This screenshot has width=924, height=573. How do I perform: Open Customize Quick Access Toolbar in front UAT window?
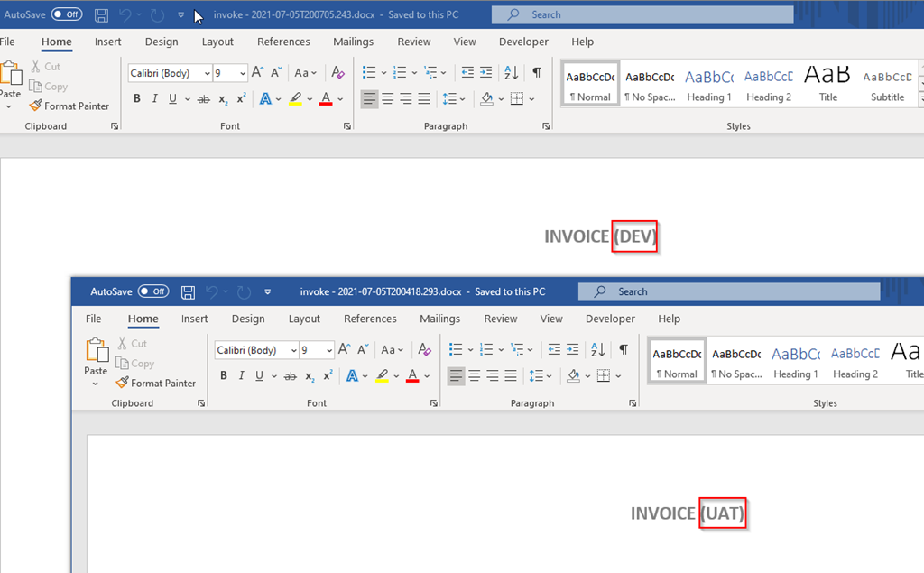(267, 291)
